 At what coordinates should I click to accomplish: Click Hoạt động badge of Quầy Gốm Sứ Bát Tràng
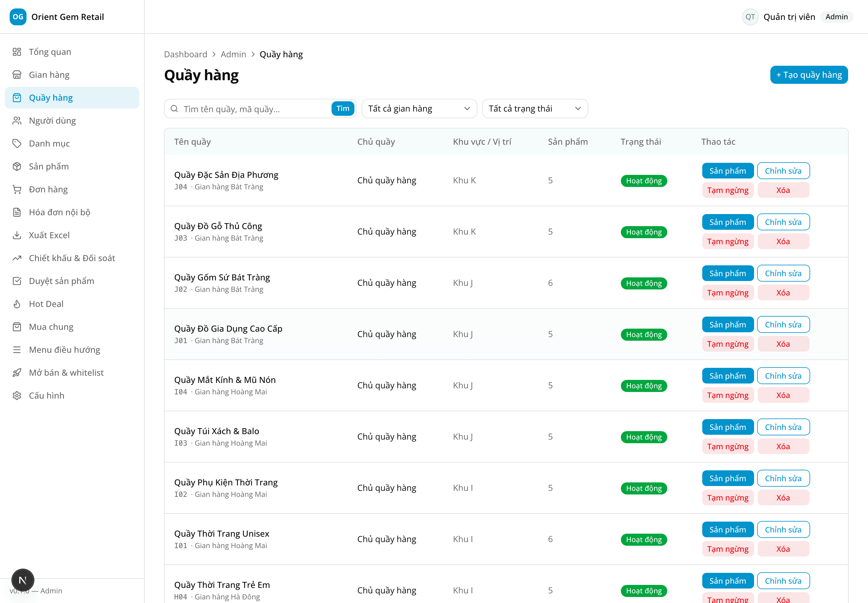[x=644, y=283]
